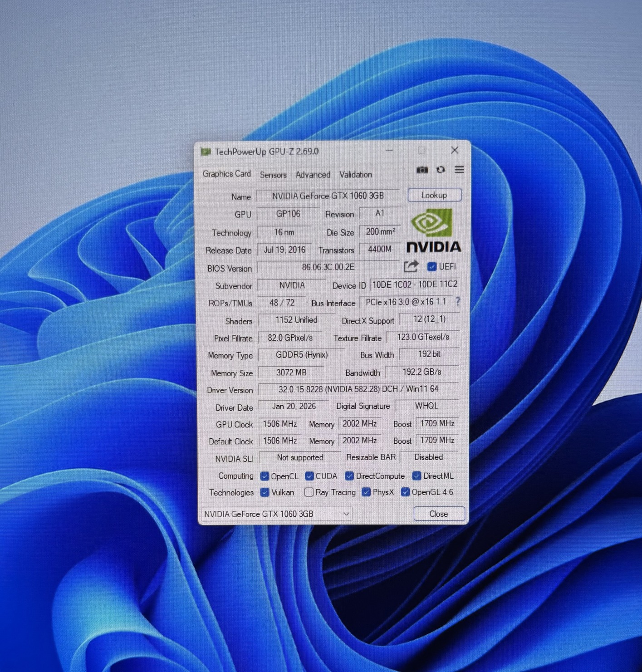Click the Digital Signature value WHQL
Screen dimensions: 642x672
[426, 406]
